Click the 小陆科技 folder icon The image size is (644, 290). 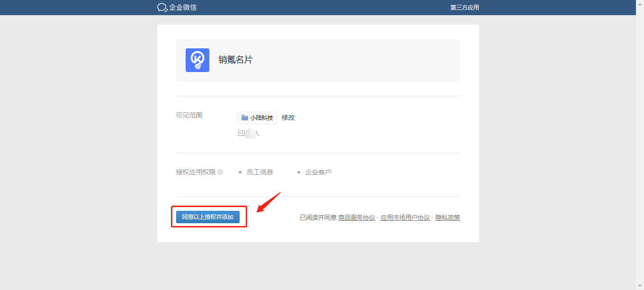(245, 118)
